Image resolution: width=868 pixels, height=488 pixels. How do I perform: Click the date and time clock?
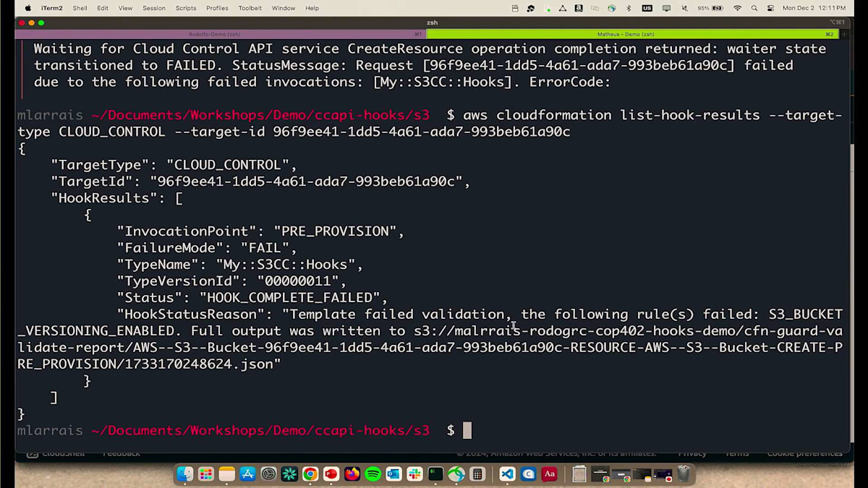814,8
